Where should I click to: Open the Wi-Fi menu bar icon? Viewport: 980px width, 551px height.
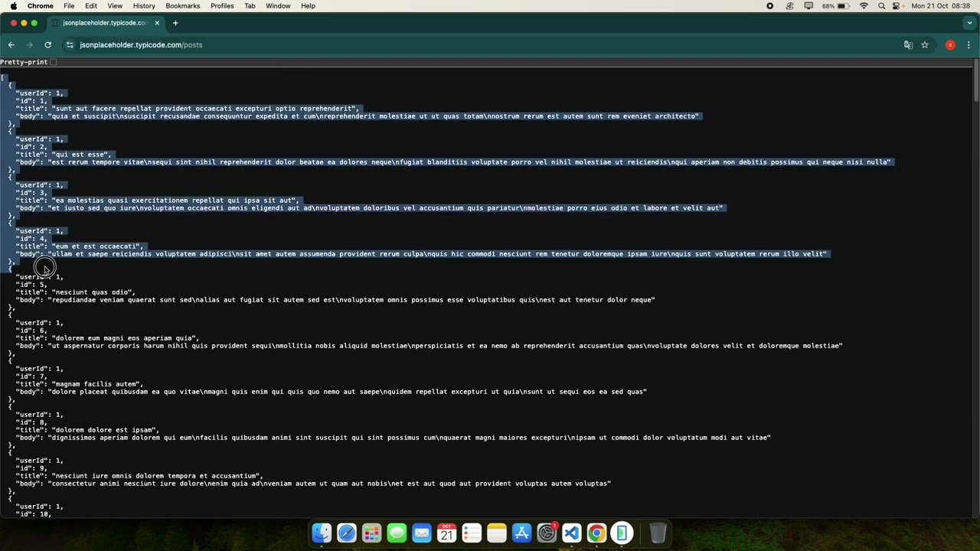(x=864, y=6)
